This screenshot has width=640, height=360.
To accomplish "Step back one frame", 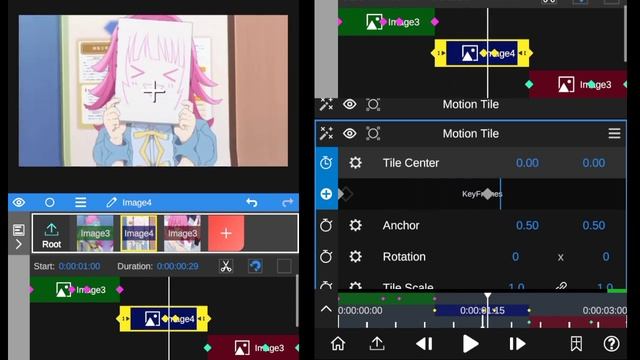I will click(x=424, y=344).
